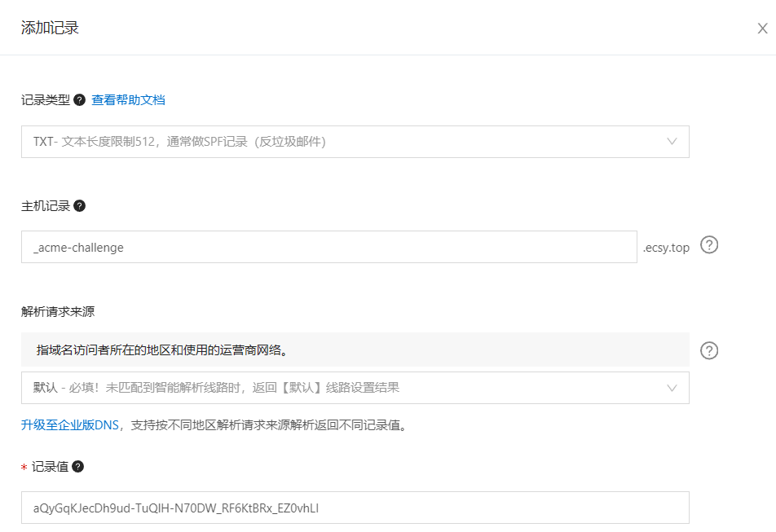Click the 记录值 field label
The height and width of the screenshot is (532, 776).
click(x=50, y=466)
